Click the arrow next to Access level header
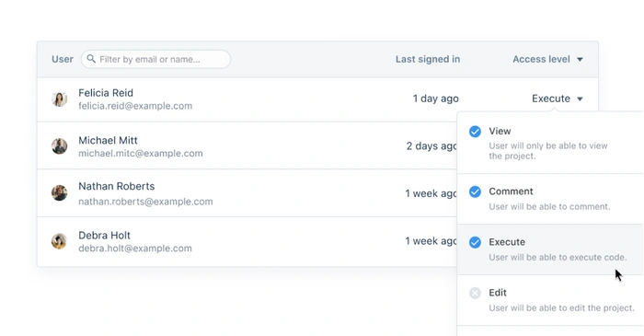Screen dimensions: 644x336 pyautogui.click(x=580, y=60)
